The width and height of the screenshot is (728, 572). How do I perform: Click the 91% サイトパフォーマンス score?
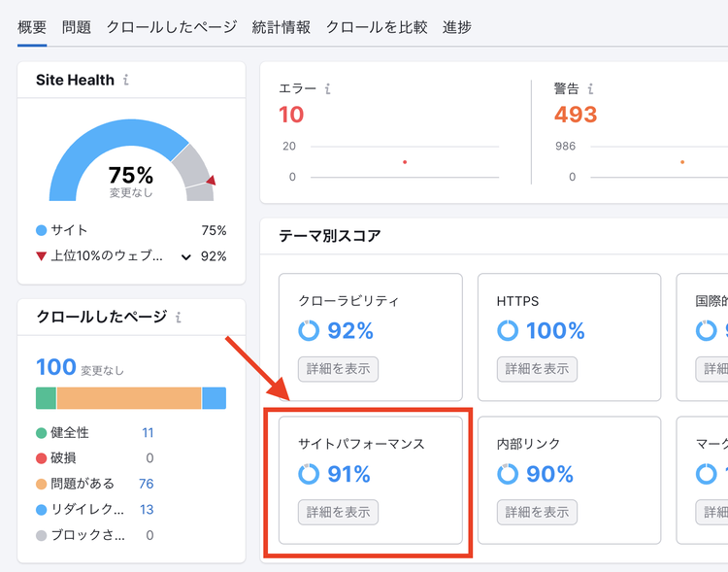point(348,474)
